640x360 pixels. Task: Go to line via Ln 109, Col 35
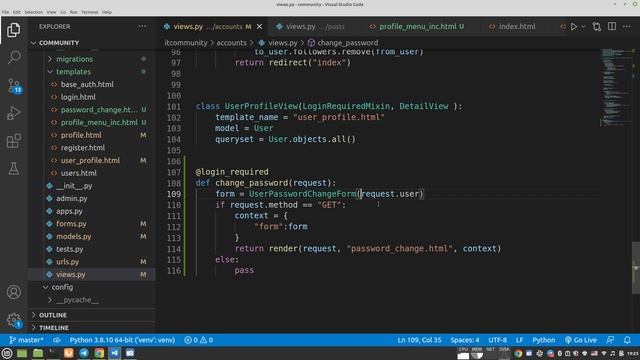tap(419, 340)
